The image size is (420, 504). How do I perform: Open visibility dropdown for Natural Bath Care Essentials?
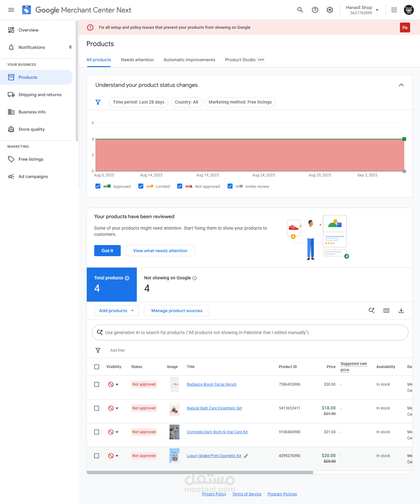[x=114, y=408]
